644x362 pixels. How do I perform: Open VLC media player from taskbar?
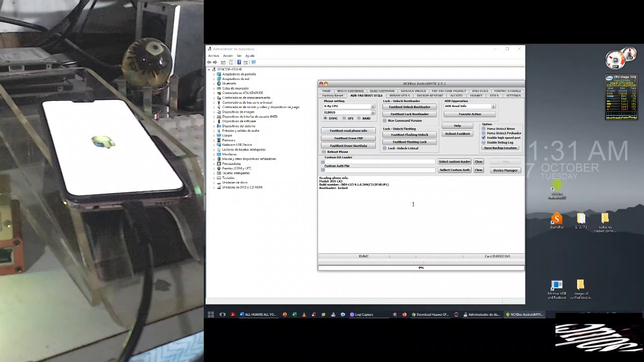[304, 315]
